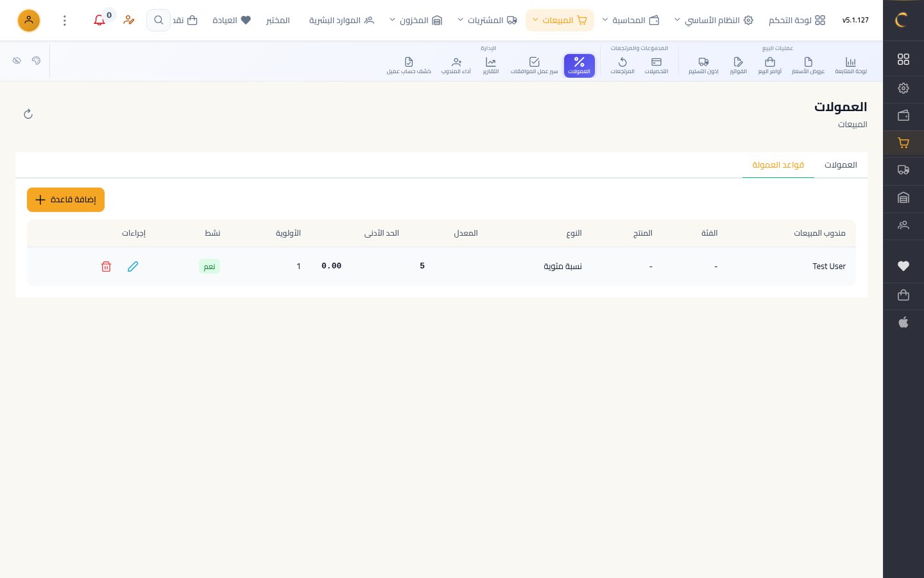Viewport: 924px width, 578px height.
Task: Open إذون التسليم in the sales toolbar
Action: pos(704,66)
